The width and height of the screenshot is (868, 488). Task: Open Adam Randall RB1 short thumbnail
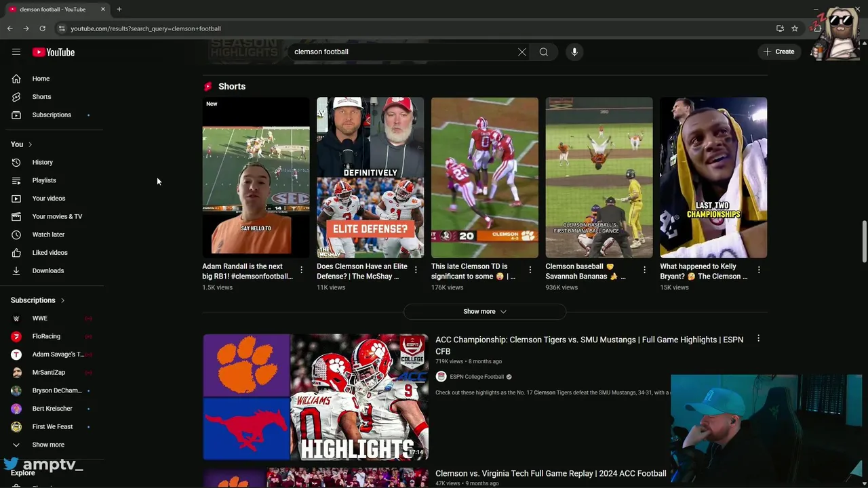click(x=256, y=178)
